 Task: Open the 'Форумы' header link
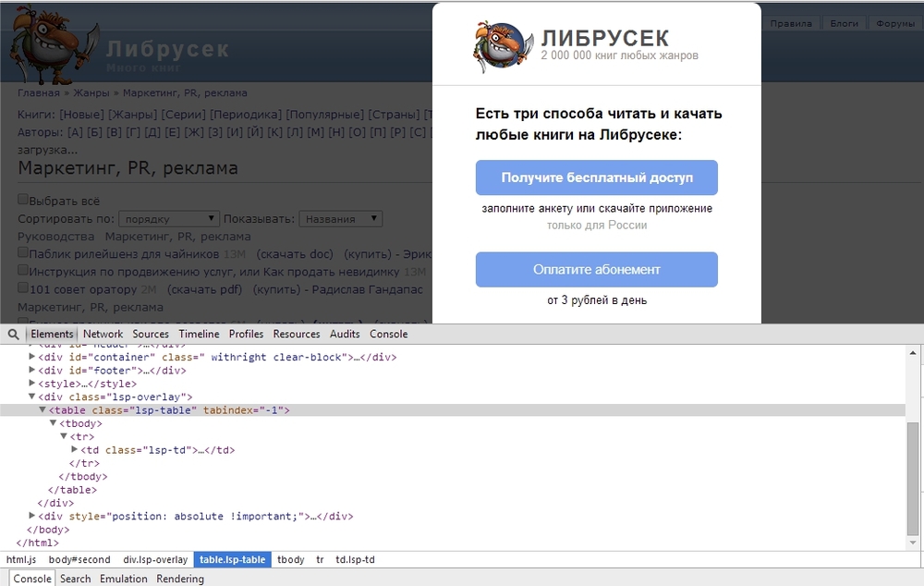point(895,24)
